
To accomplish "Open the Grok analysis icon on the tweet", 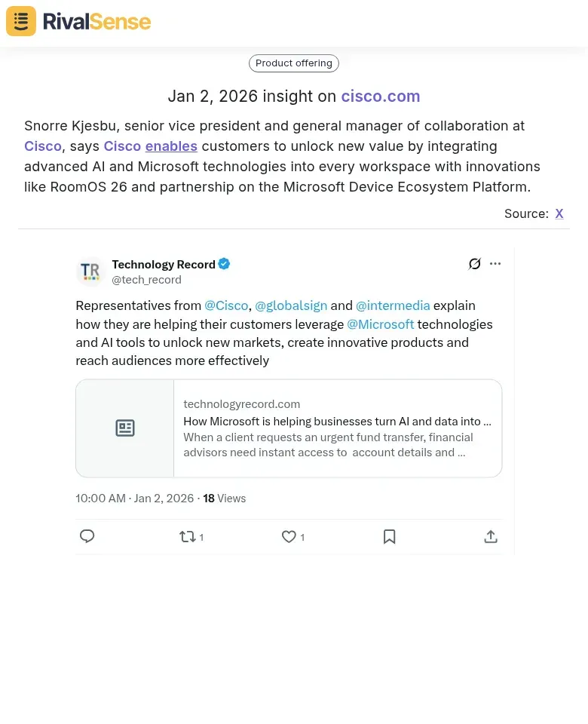I will [474, 263].
